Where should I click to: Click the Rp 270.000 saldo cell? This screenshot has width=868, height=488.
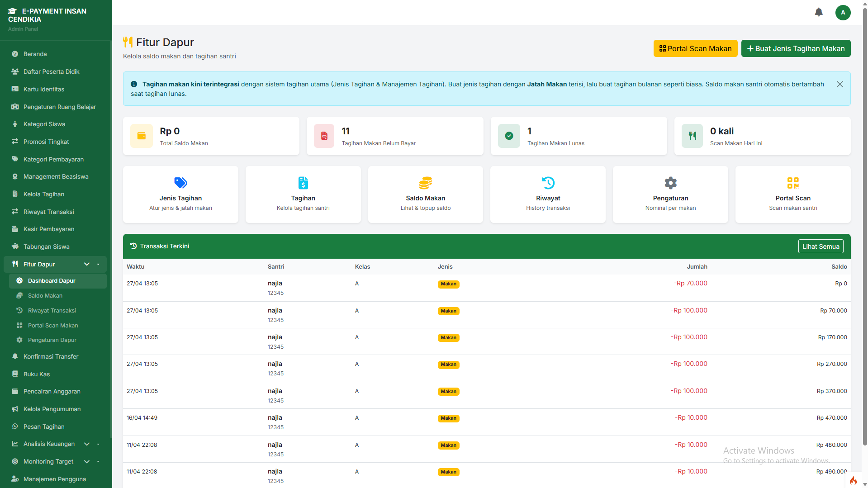pos(832,364)
